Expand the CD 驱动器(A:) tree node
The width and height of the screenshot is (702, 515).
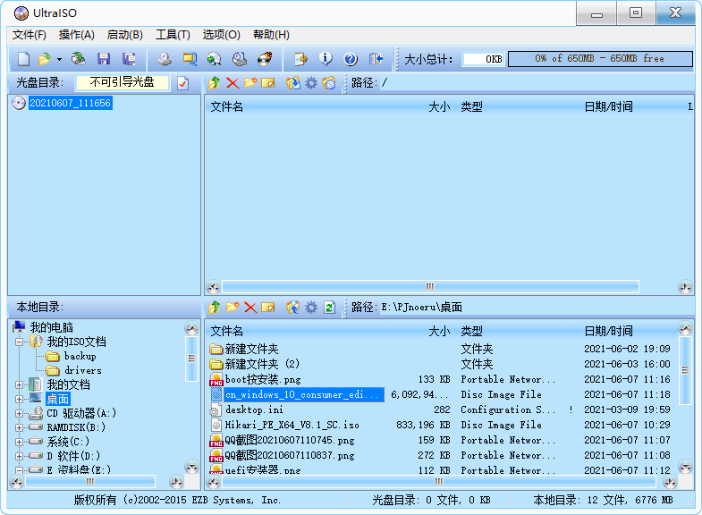tap(19, 413)
